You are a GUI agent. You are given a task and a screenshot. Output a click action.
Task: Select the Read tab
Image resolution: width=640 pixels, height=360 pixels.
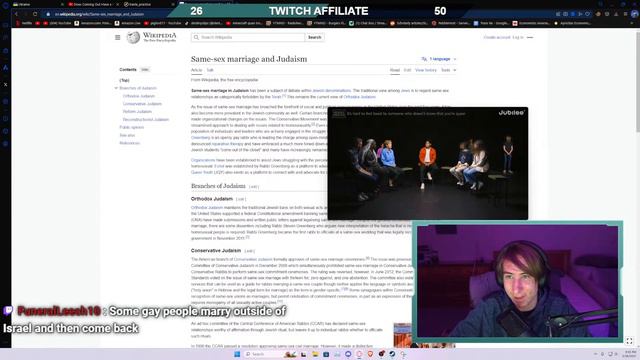(395, 70)
